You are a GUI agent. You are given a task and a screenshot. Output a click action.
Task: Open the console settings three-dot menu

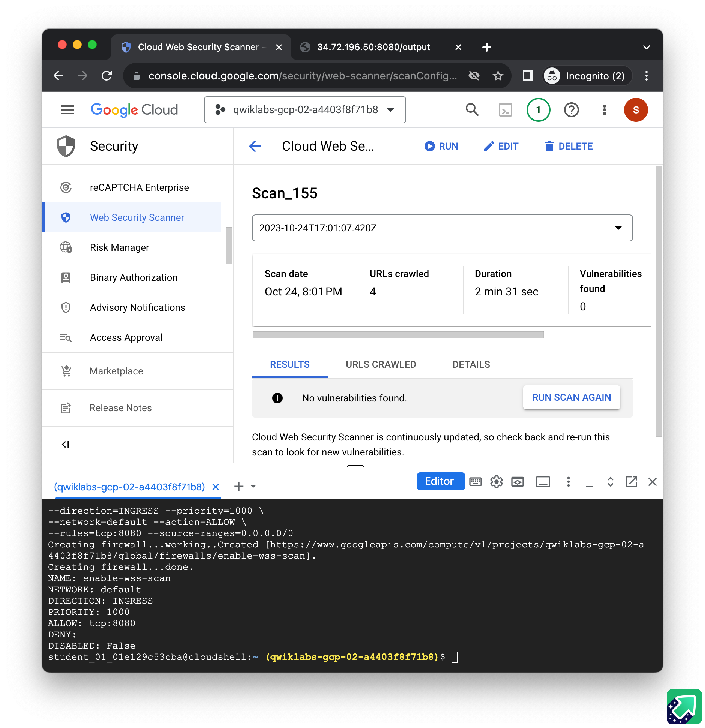click(x=604, y=110)
